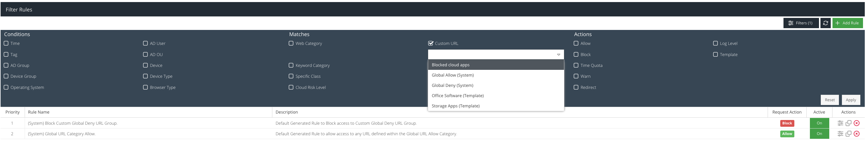Choose Global Deny (System) option
Image resolution: width=868 pixels, height=147 pixels.
pyautogui.click(x=452, y=85)
